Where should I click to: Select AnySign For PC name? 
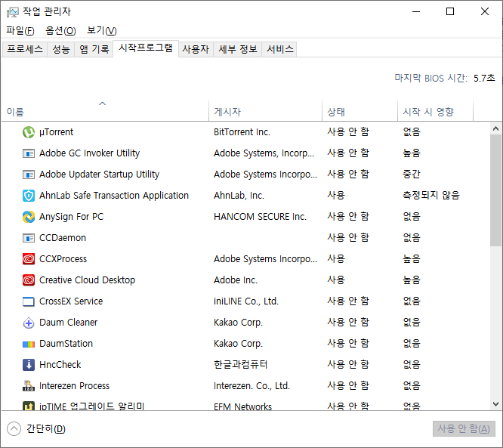pos(71,217)
